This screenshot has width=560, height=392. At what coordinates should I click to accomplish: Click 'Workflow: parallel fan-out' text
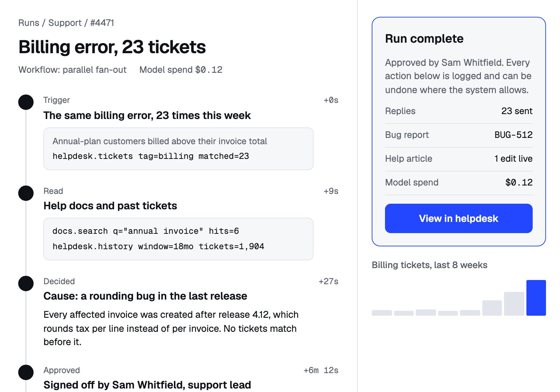72,70
